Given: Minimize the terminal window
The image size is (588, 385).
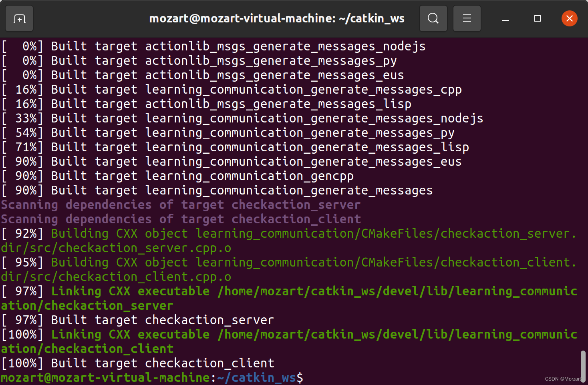Looking at the screenshot, I should (x=505, y=19).
